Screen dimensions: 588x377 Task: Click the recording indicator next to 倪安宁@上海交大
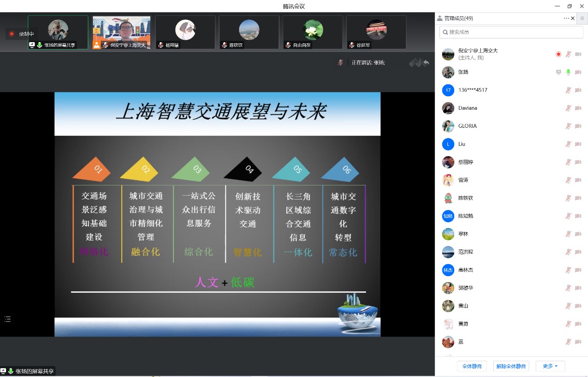coord(558,54)
